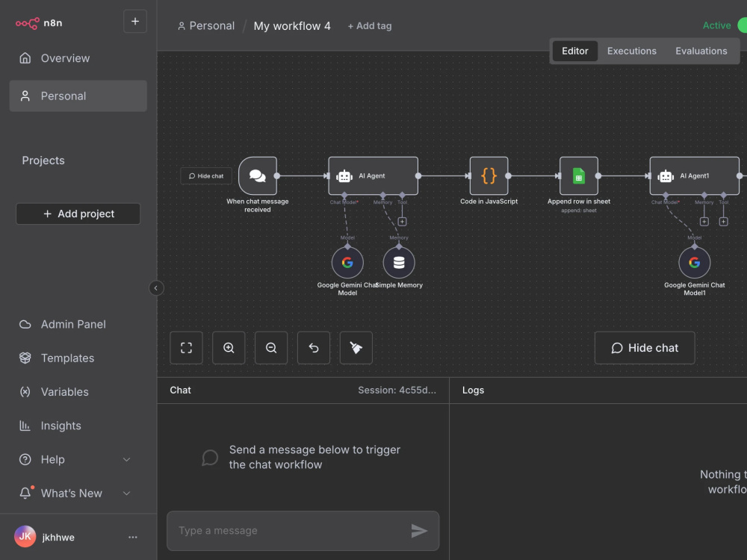Open the Overview page
Screen dimensions: 747x560
point(78,58)
